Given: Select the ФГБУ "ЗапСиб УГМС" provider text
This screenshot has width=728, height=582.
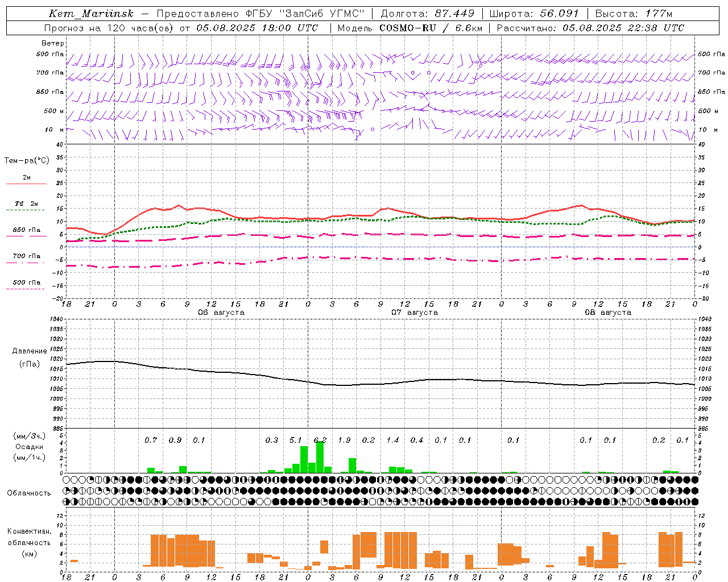Looking at the screenshot, I should coord(305,14).
